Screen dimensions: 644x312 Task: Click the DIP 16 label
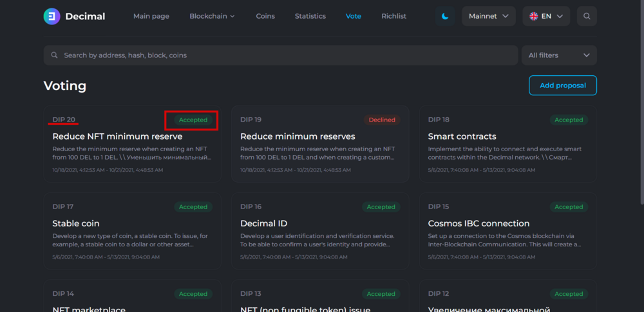pos(251,206)
